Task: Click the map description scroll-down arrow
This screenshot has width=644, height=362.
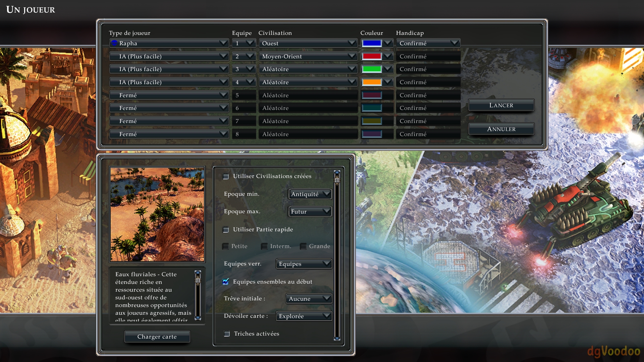Action: pyautogui.click(x=198, y=318)
